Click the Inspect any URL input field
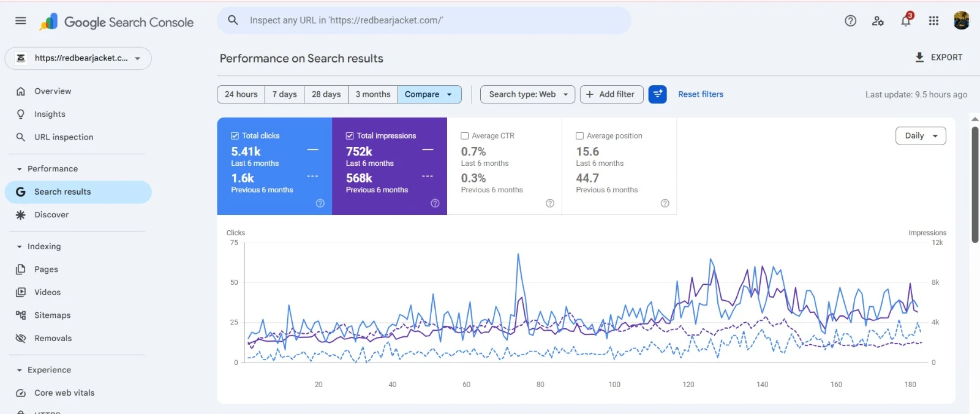The image size is (980, 414). coord(424,20)
